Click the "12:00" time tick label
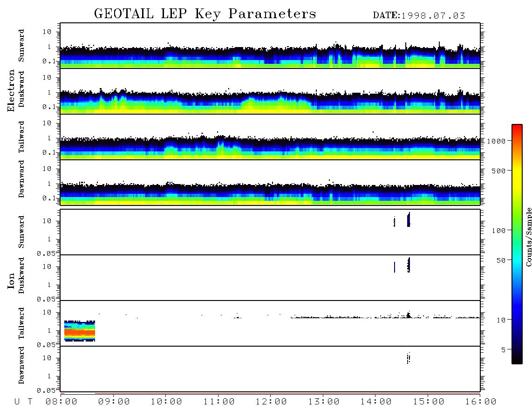 271,402
